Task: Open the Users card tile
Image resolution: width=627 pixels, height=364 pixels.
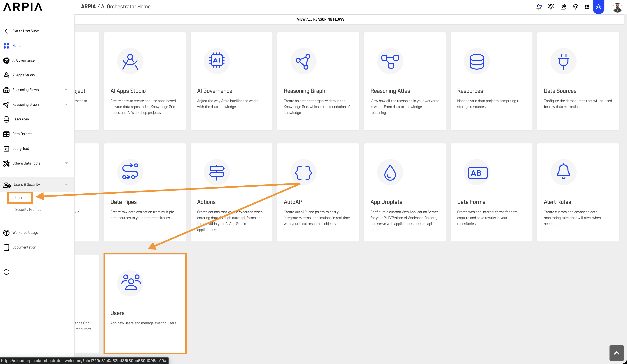Action: point(145,303)
